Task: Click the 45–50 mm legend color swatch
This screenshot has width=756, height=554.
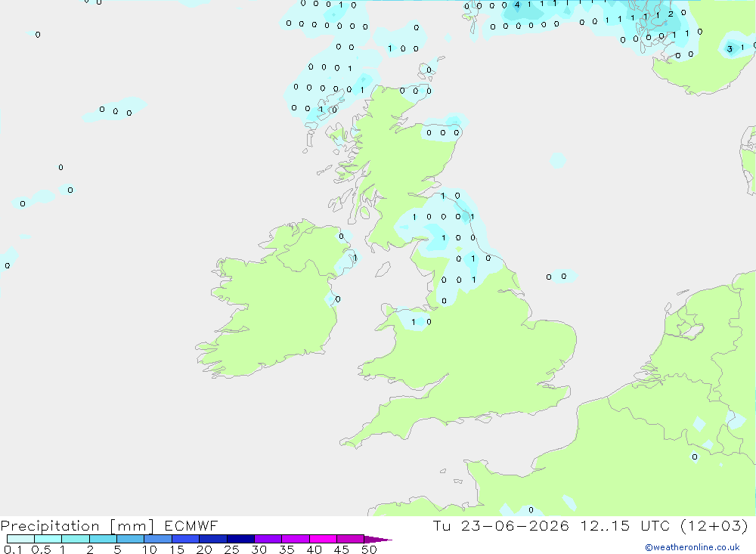Action: pyautogui.click(x=351, y=539)
